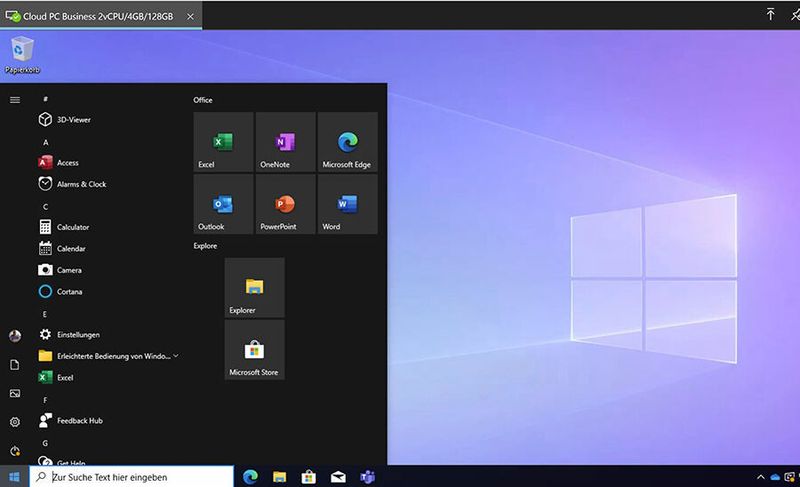Screen dimensions: 800x487
Task: Click the Windows Start button
Action: pos(14,477)
